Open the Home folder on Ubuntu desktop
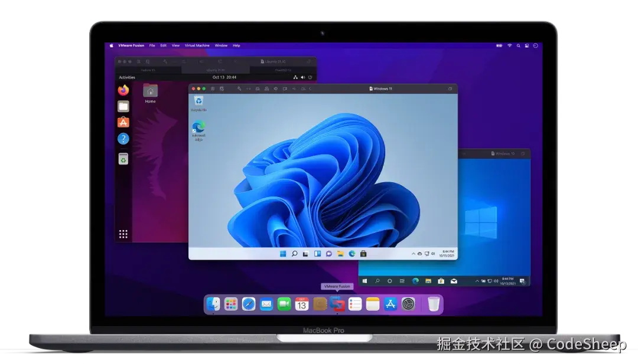The image size is (638, 364). [150, 93]
